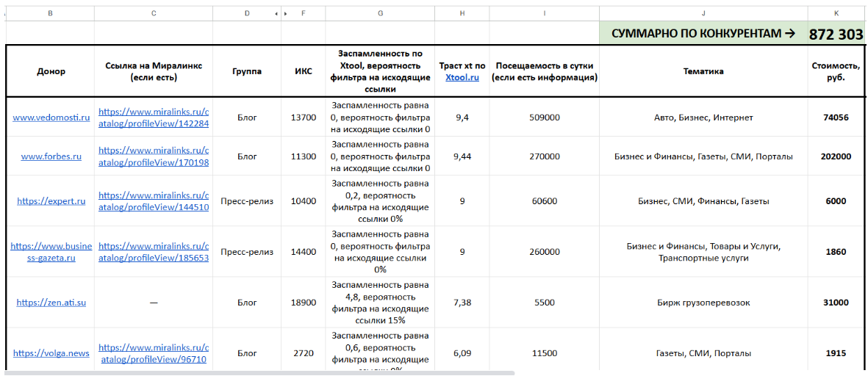Select trust value 7,38
The width and height of the screenshot is (868, 376).
(462, 303)
